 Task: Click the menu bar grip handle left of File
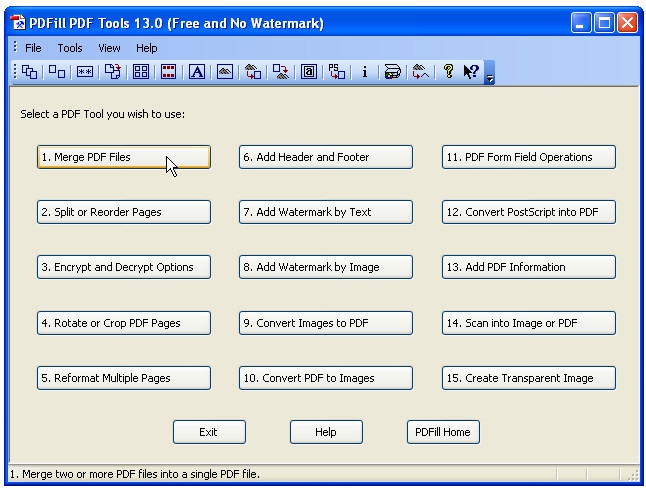click(15, 47)
